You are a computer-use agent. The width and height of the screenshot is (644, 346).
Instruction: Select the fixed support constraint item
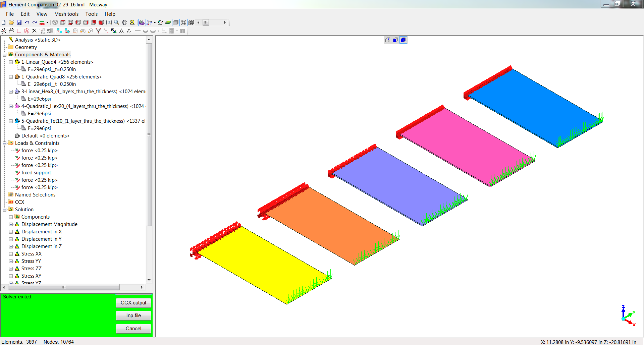tap(36, 173)
